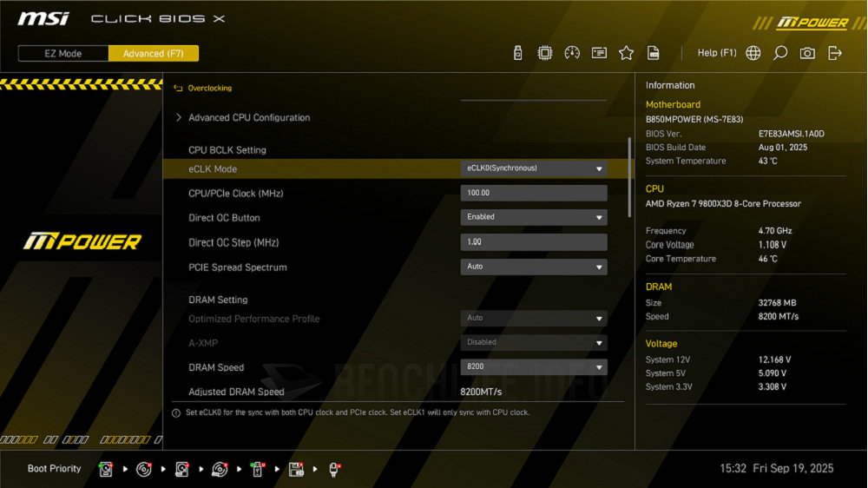The width and height of the screenshot is (868, 488).
Task: Click the Adjusted DRAM Speed 8200MT/s value
Action: coord(481,392)
